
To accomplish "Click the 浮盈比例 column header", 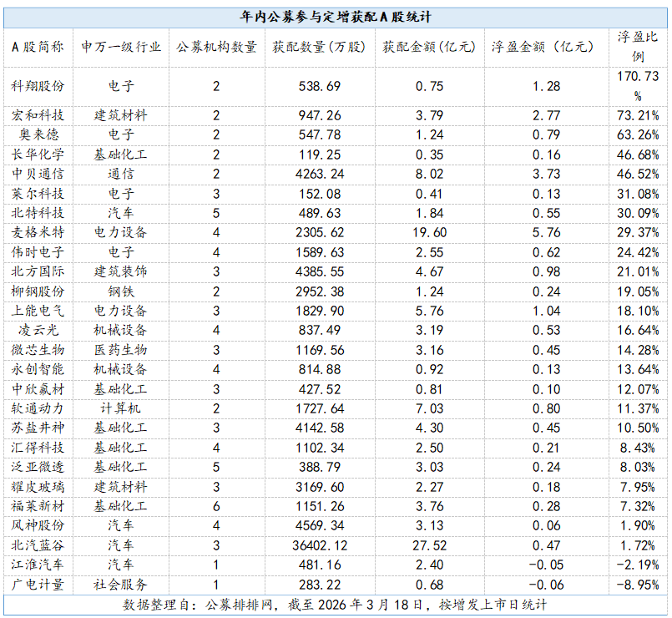I will [638, 48].
